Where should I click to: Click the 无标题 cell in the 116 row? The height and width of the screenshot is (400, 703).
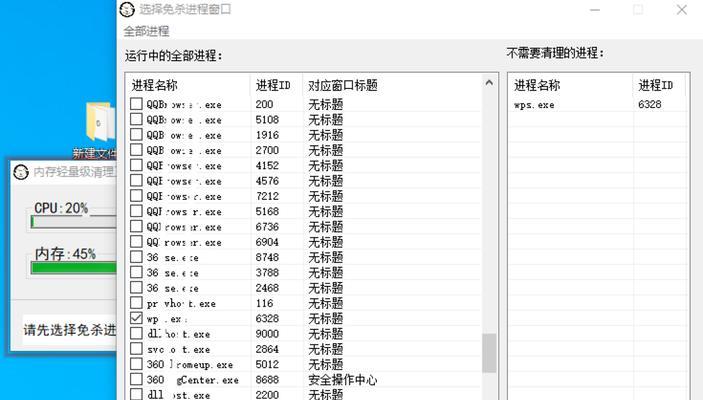pos(325,303)
